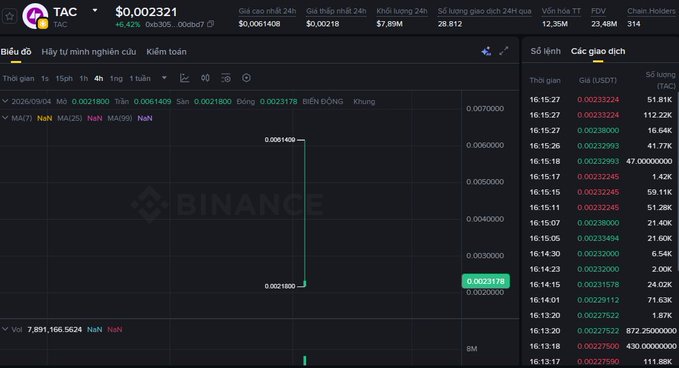Collapse the MA indicator row chevron
This screenshot has height=368, width=679.
tap(5, 118)
